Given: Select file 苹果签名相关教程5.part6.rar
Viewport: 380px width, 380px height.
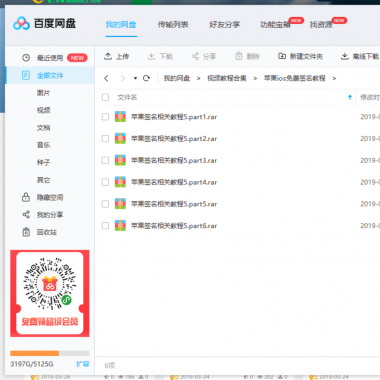Looking at the screenshot, I should point(174,226).
